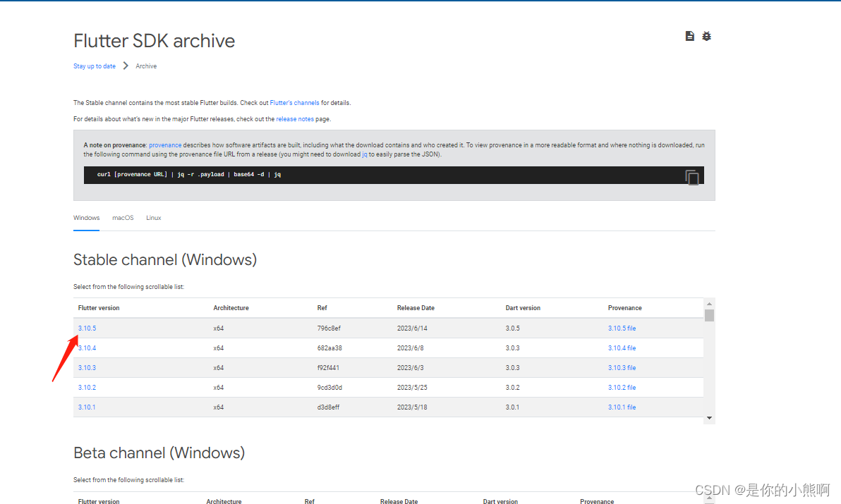Viewport: 841px width, 504px height.
Task: Download Flutter version 3.10.4
Action: click(87, 348)
